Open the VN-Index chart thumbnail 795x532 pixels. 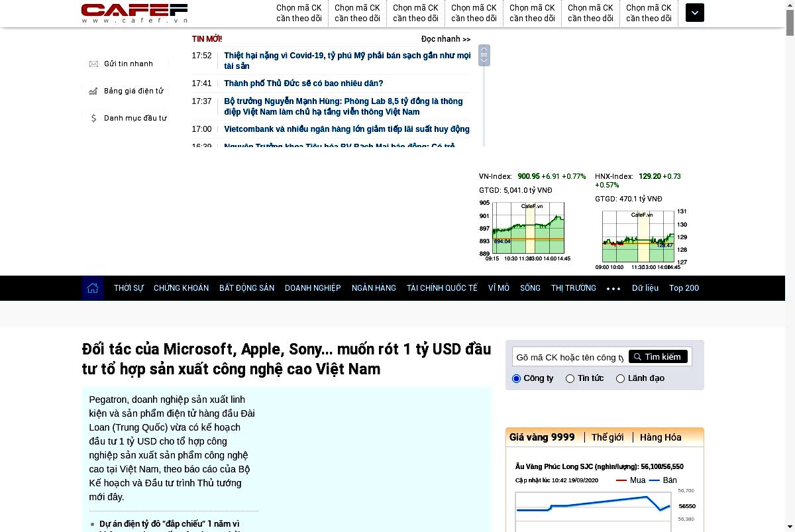coord(525,231)
